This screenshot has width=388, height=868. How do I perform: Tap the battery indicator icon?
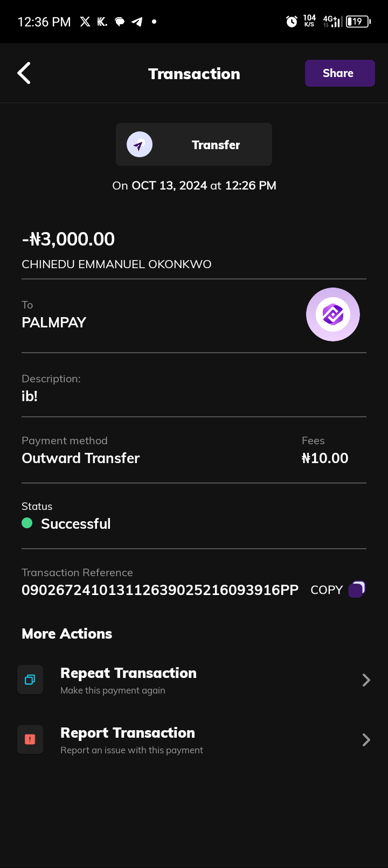pos(358,22)
